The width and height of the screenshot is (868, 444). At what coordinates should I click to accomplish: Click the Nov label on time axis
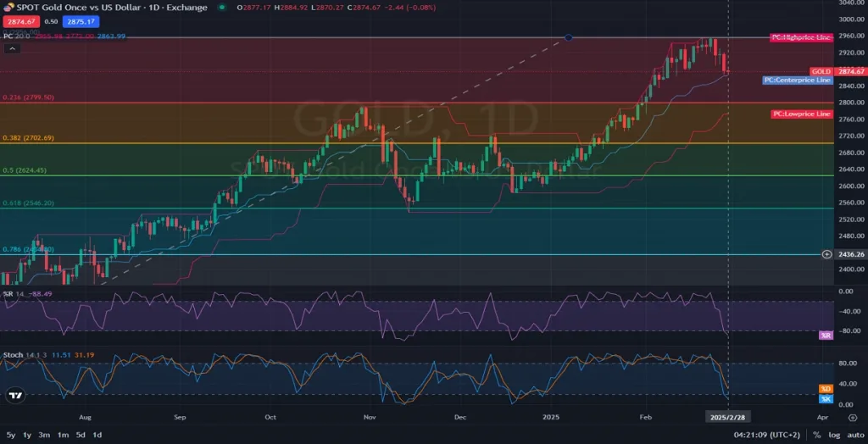[x=370, y=416]
